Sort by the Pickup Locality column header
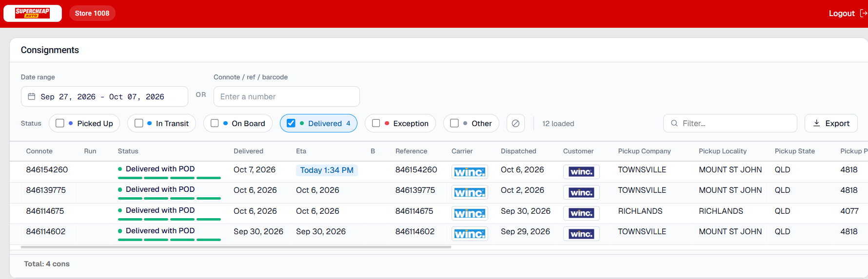 click(x=722, y=151)
